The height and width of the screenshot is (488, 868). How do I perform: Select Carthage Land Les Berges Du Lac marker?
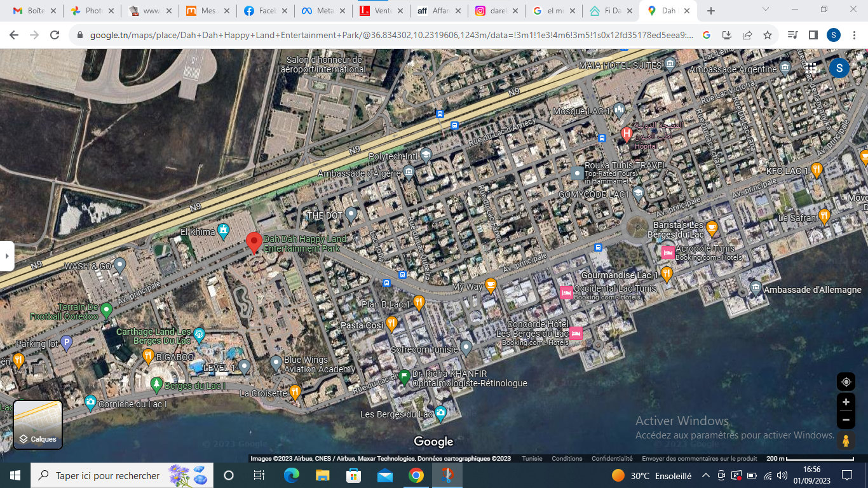point(199,333)
